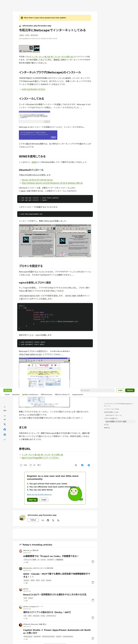The height and width of the screenshot is (644, 138).
Task: Jump to まとめ in table of contents
Action: [106, 425]
